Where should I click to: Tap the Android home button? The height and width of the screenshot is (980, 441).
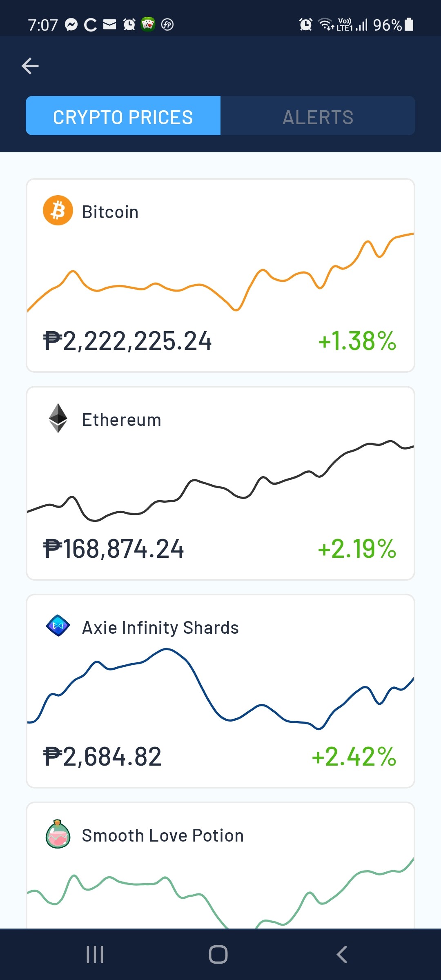218,955
